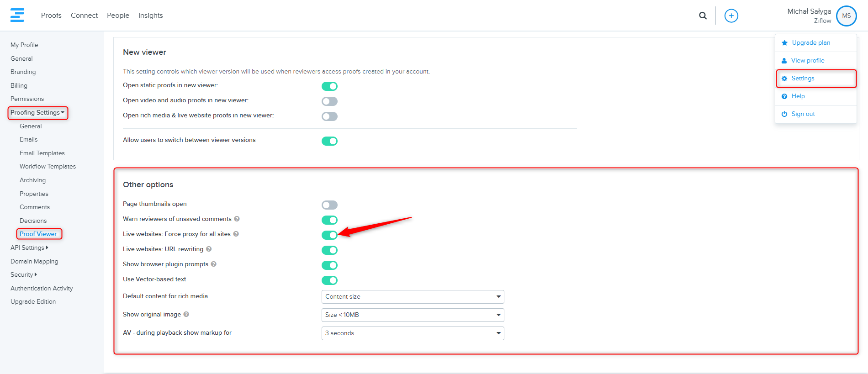
Task: Click Sign out in user menu
Action: [x=803, y=114]
